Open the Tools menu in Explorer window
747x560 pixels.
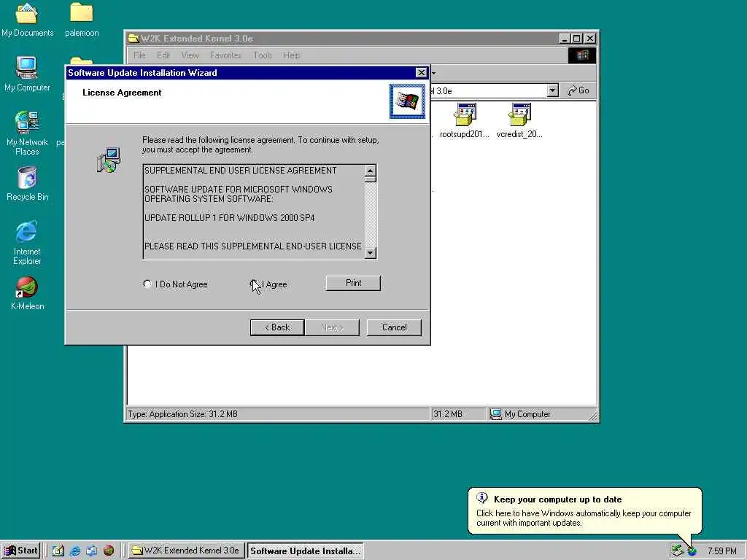263,55
